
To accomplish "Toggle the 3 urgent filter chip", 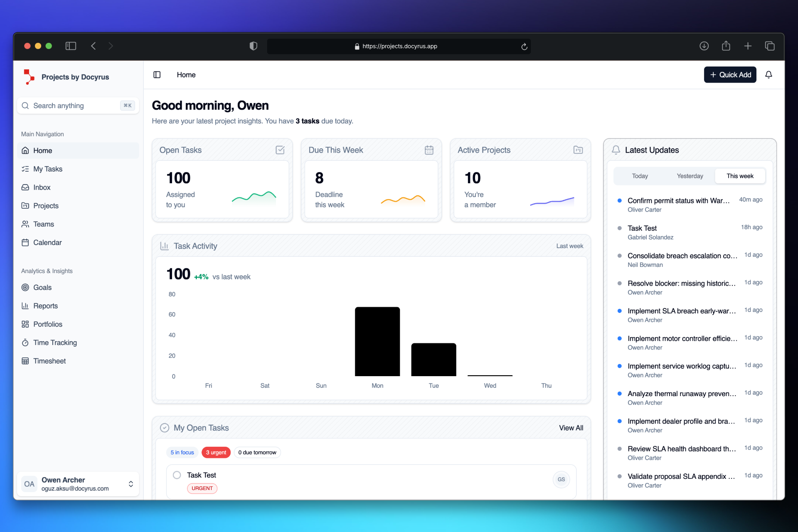I will 216,452.
